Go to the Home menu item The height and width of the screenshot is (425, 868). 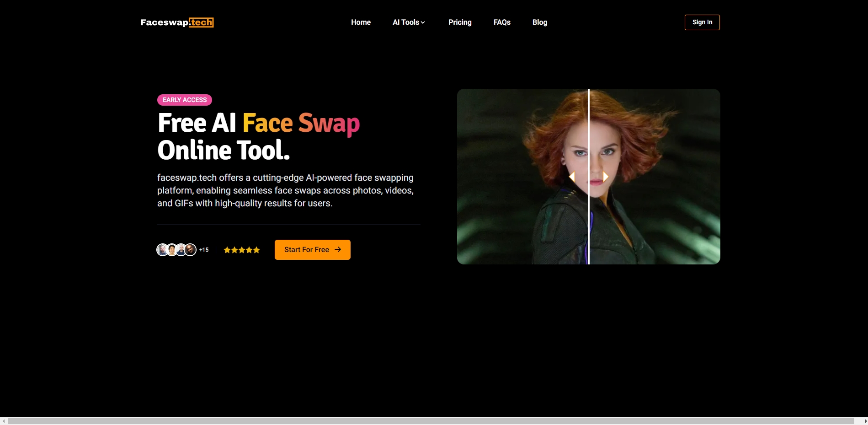point(361,22)
